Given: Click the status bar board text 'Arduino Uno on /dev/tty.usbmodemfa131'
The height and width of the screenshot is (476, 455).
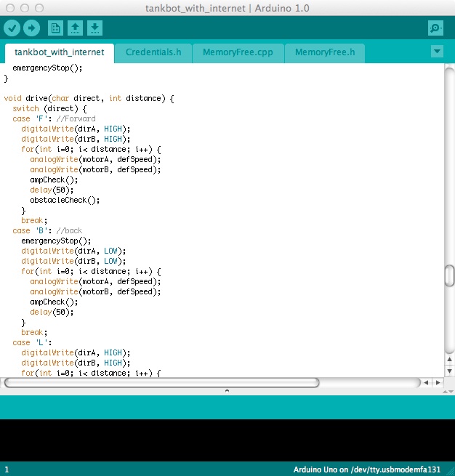Looking at the screenshot, I should pos(366,469).
